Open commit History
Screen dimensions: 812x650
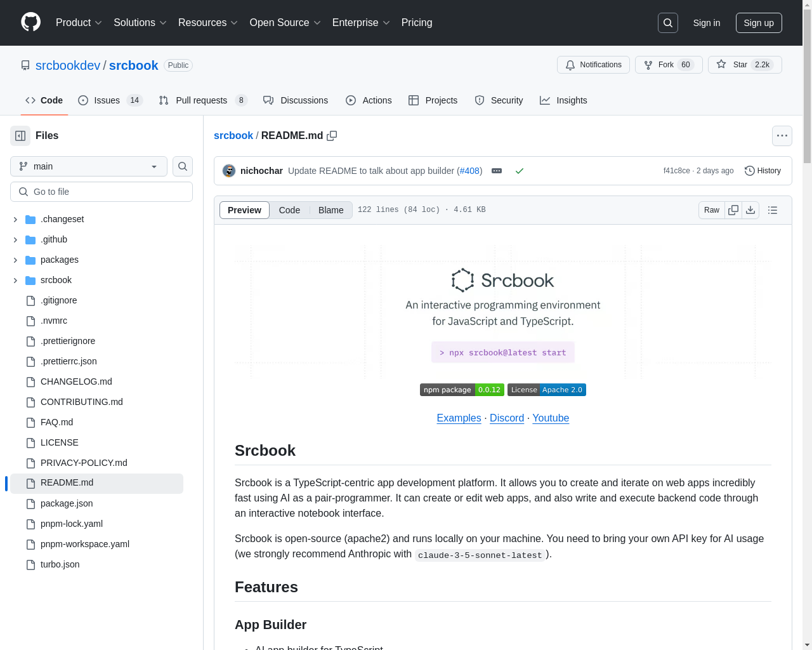pos(763,171)
